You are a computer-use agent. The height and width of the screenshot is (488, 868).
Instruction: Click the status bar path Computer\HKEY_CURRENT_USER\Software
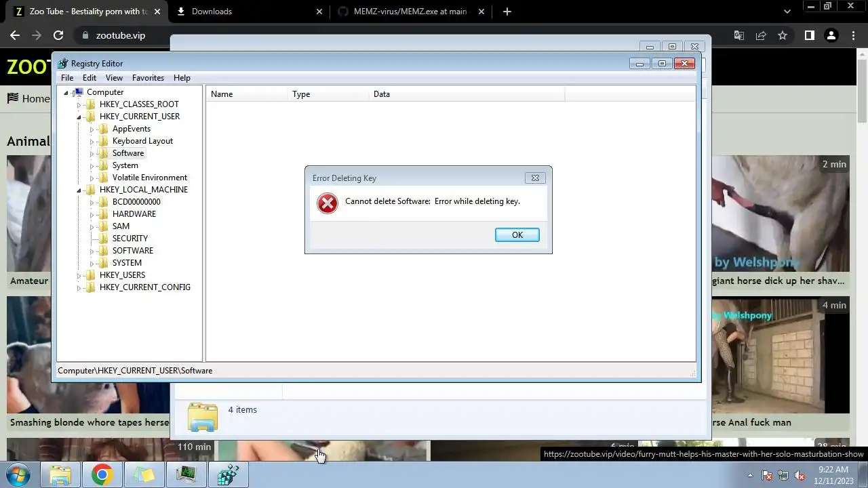135,371
